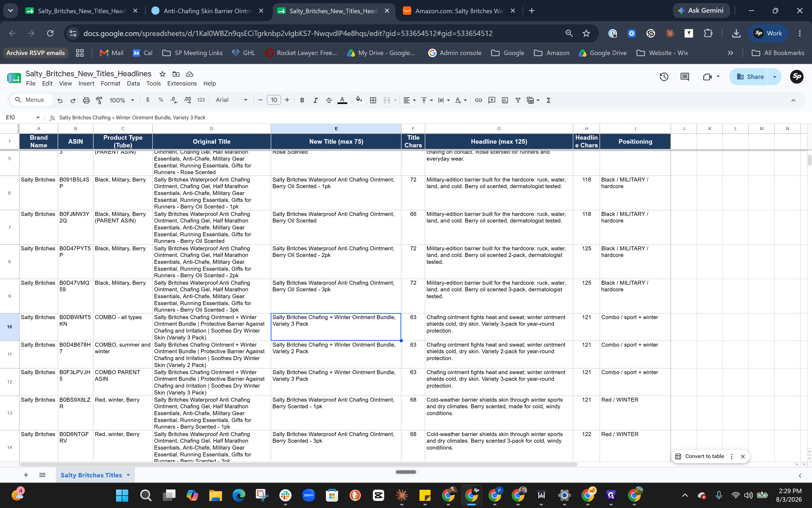Toggle bold formatting
The width and height of the screenshot is (812, 508).
302,100
